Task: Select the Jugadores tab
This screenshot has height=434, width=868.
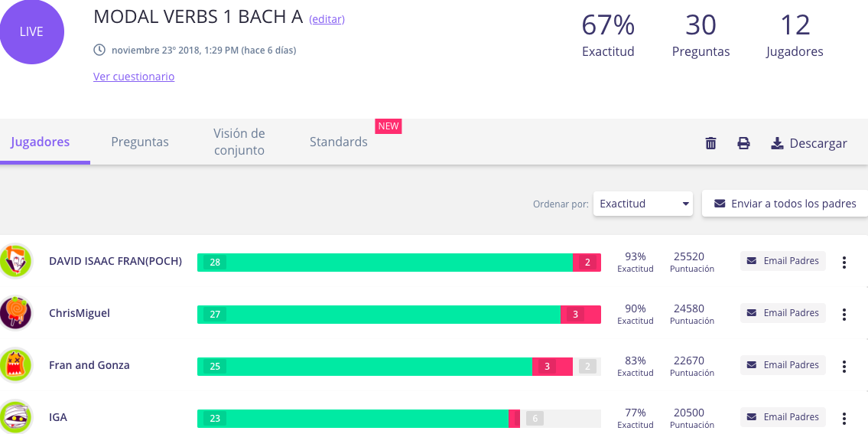Action: tap(41, 142)
